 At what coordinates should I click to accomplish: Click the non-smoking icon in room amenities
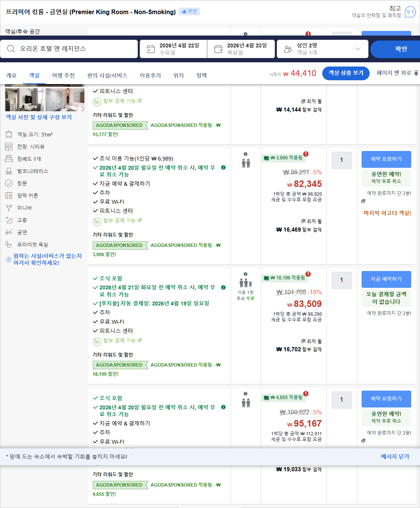[x=9, y=232]
